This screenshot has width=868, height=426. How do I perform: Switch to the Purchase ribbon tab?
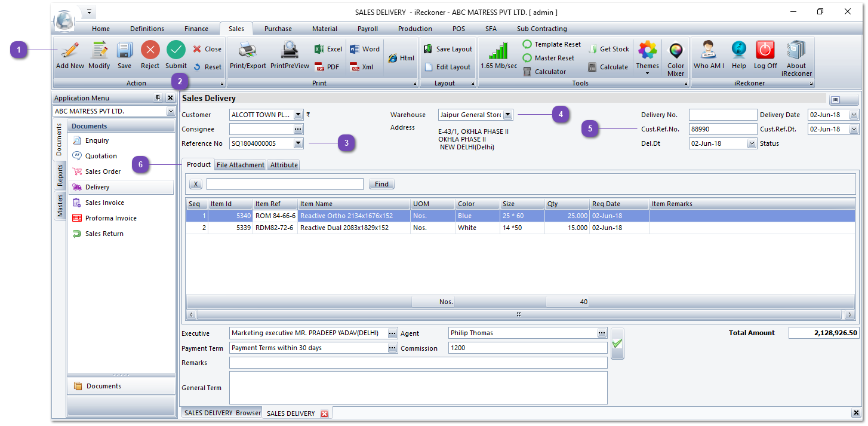pos(278,29)
